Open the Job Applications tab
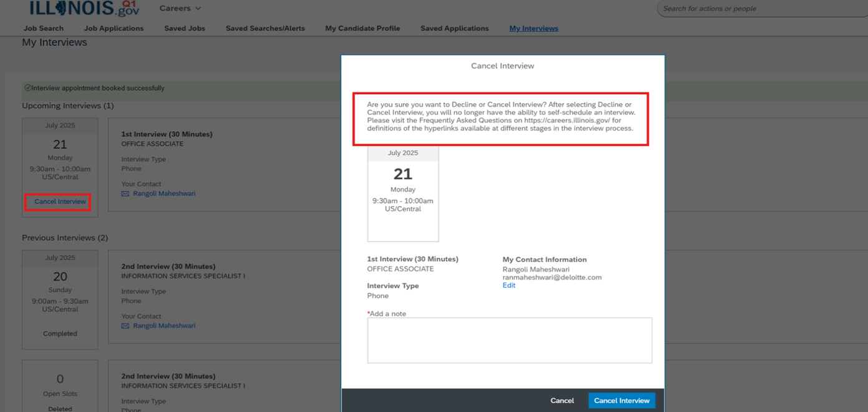The image size is (868, 412). click(x=114, y=28)
